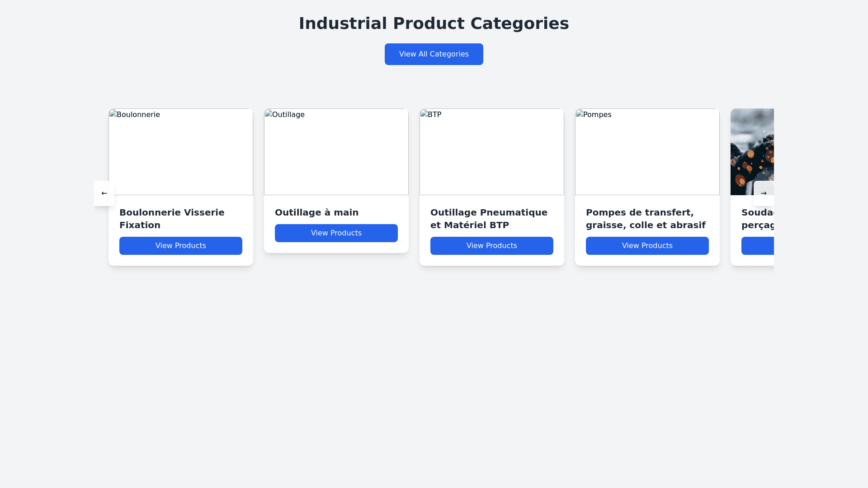View products for Pompes de transfert
This screenshot has height=488, width=868.
coord(647,246)
